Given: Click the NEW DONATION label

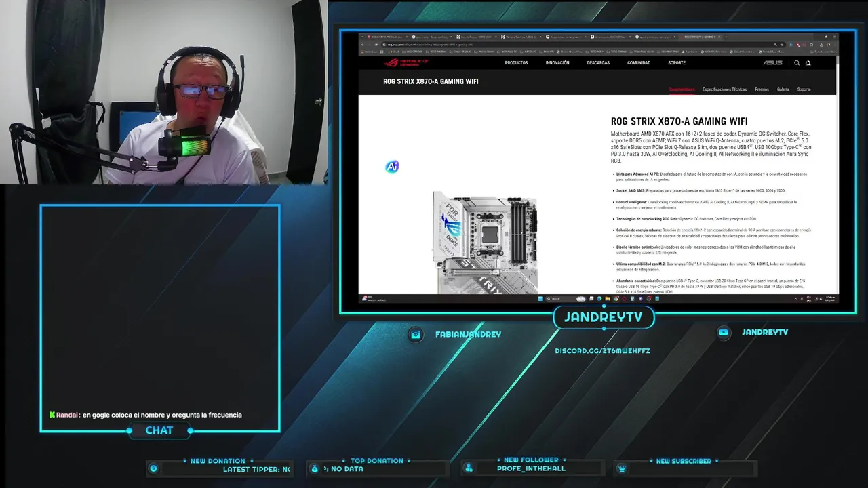Looking at the screenshot, I should (x=217, y=461).
